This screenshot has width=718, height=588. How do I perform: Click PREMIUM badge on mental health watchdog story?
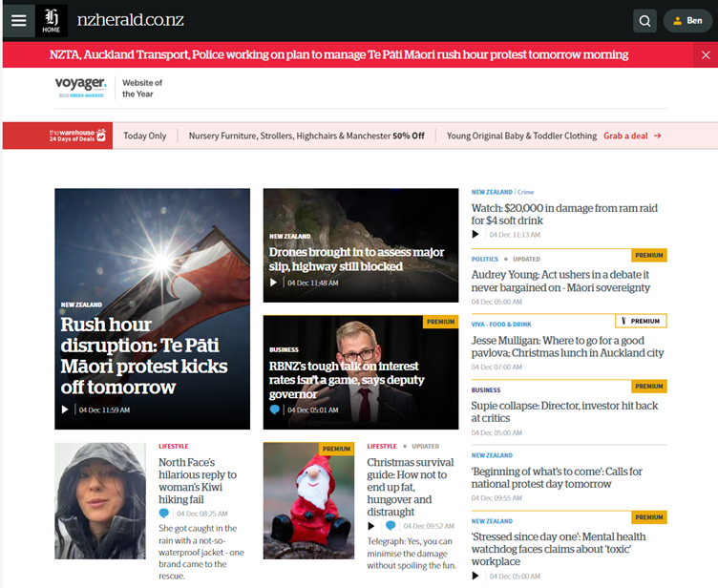click(x=649, y=517)
